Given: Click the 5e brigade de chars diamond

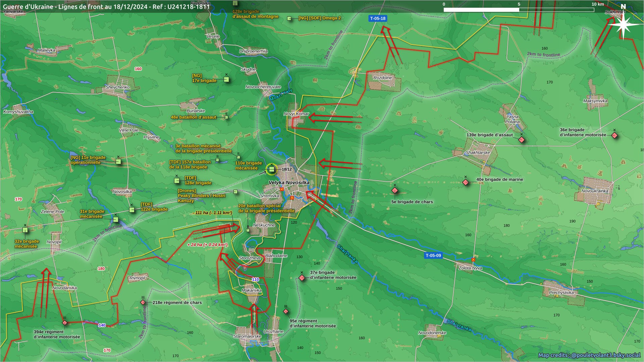Looking at the screenshot, I should 395,191.
